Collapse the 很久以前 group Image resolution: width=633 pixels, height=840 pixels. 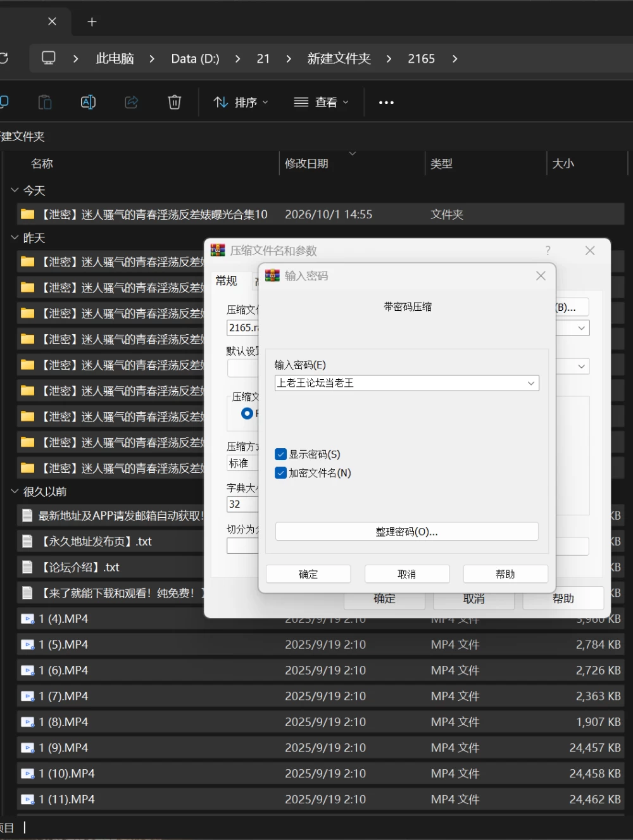tap(15, 491)
